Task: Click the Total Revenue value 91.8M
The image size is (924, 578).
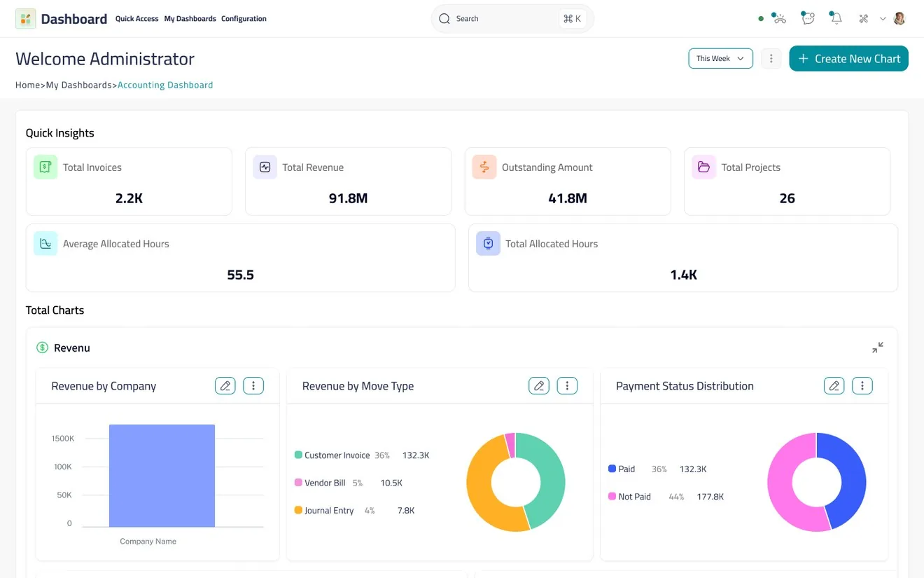Action: 348,198
